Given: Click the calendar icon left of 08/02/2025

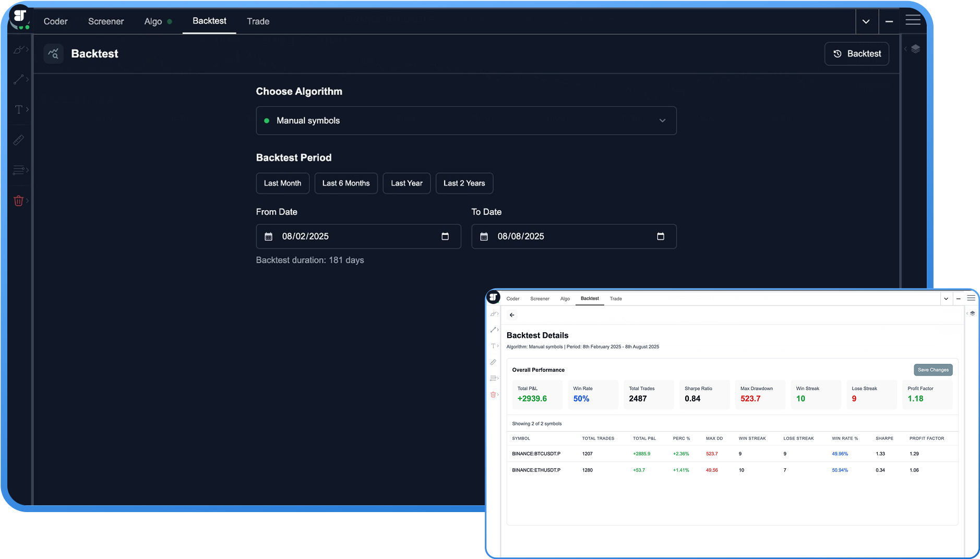Looking at the screenshot, I should [x=269, y=237].
